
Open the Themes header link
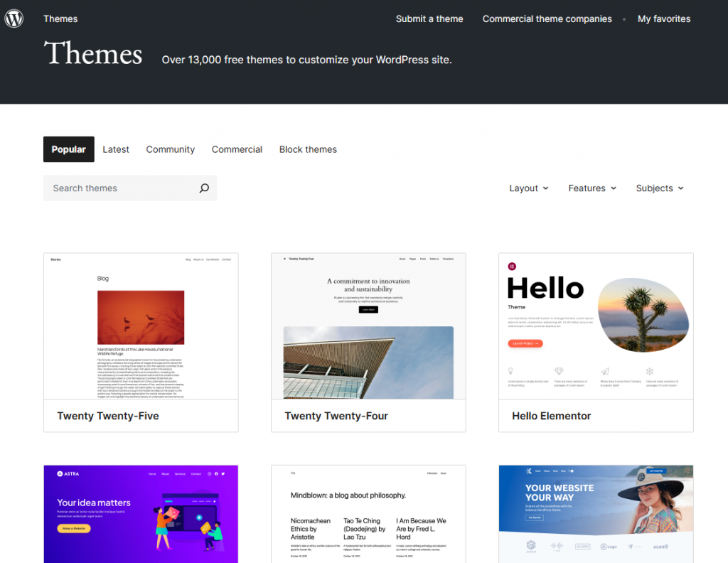point(60,19)
